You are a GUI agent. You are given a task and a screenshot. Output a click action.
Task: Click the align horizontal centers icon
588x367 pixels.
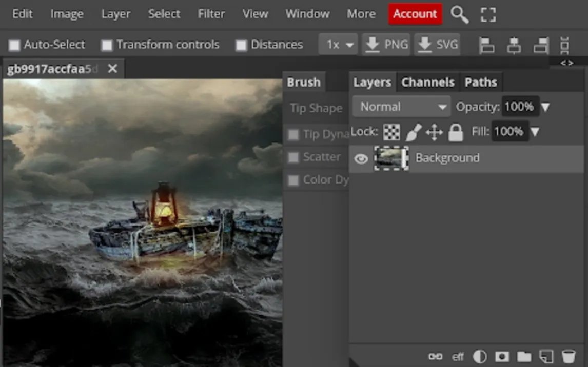pos(514,46)
